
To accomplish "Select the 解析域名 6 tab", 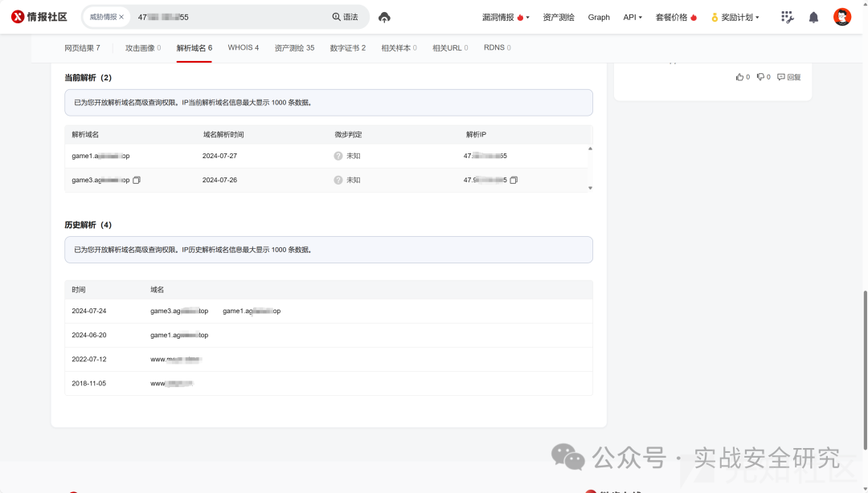I will pyautogui.click(x=194, y=48).
